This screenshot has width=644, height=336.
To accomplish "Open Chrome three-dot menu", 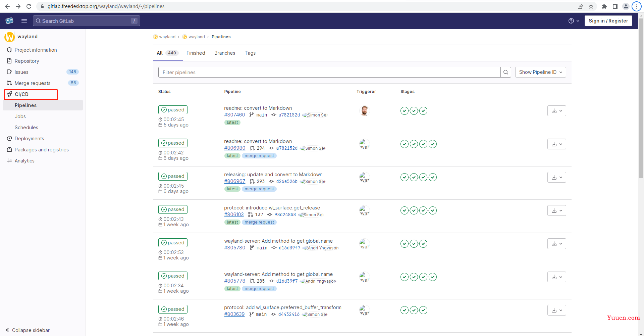I will pyautogui.click(x=637, y=6).
